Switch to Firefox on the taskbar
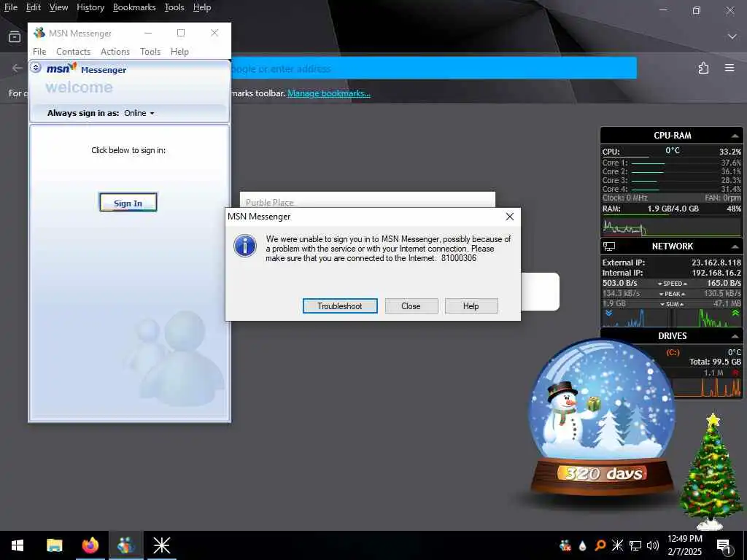The height and width of the screenshot is (560, 747). (90, 545)
